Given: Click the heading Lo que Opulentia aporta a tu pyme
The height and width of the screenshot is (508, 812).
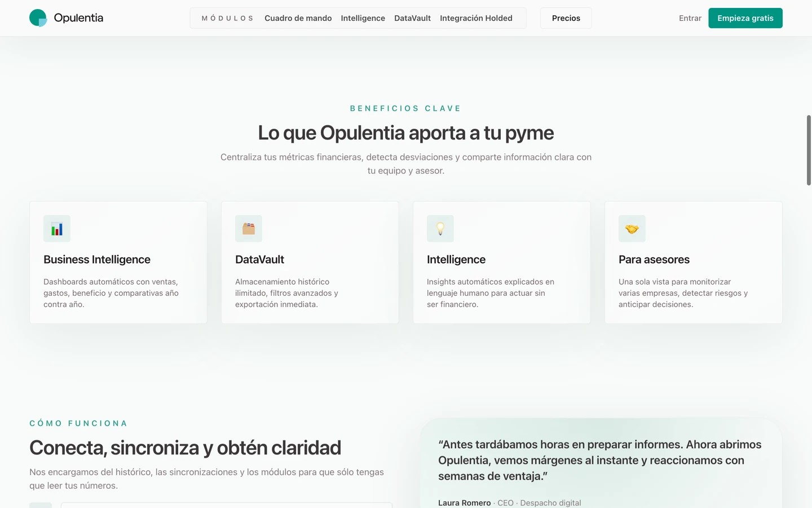Looking at the screenshot, I should [406, 133].
